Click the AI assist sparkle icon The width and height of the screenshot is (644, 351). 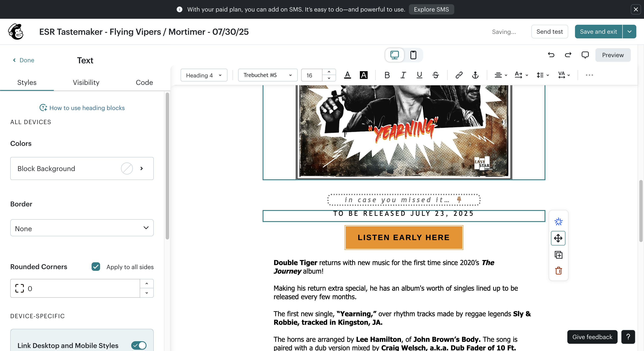tap(558, 222)
